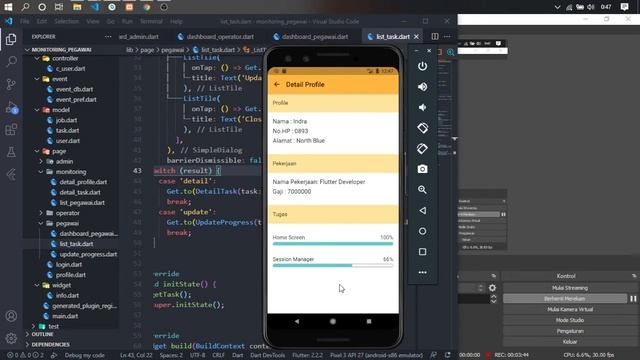Viewport: 640px width, 360px height.
Task: Click Mulai Kamera Virtual button
Action: coord(570,309)
